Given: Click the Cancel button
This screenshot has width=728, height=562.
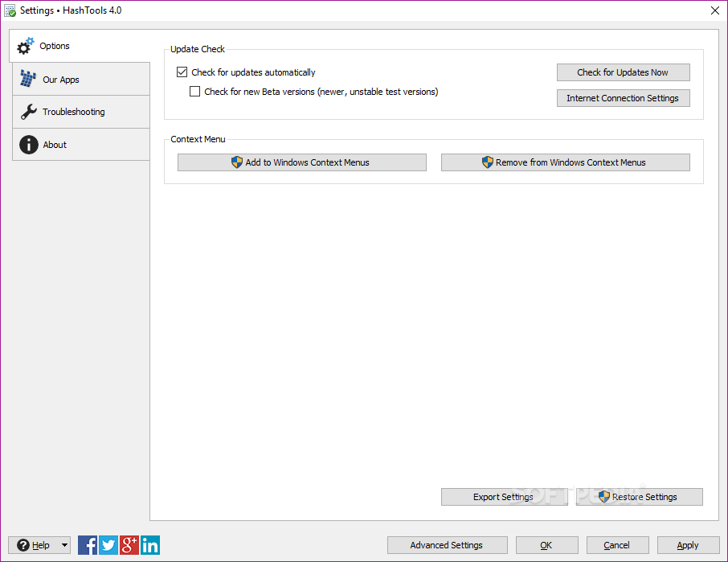Looking at the screenshot, I should click(617, 545).
